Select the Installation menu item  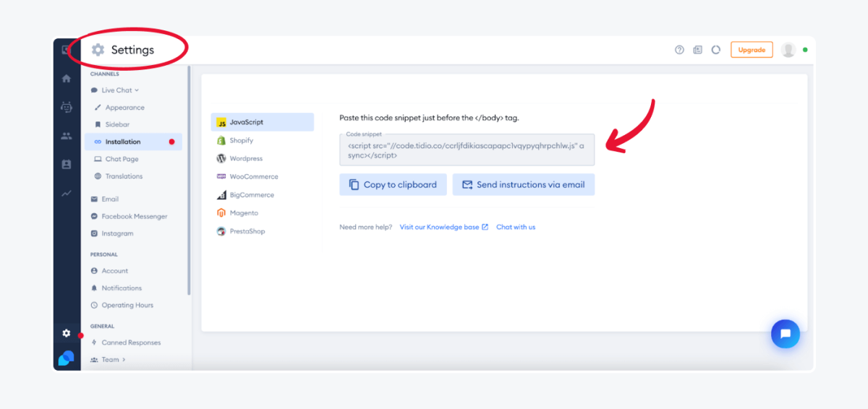133,142
